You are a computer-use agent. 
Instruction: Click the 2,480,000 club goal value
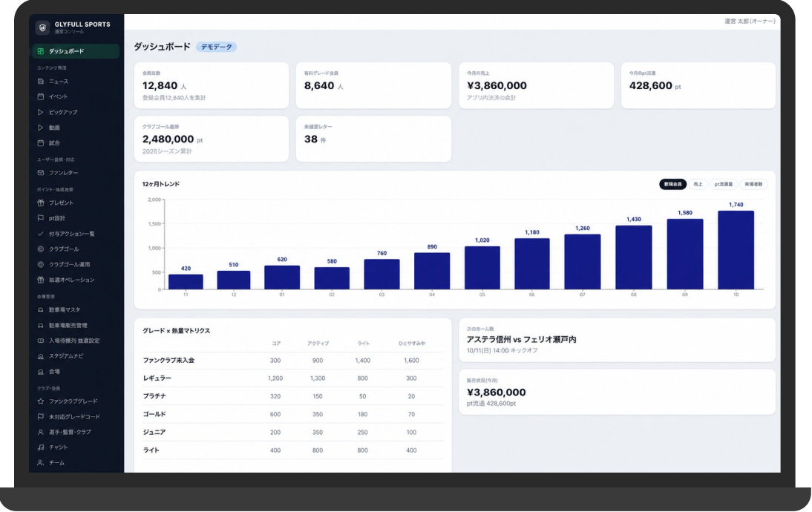(168, 140)
